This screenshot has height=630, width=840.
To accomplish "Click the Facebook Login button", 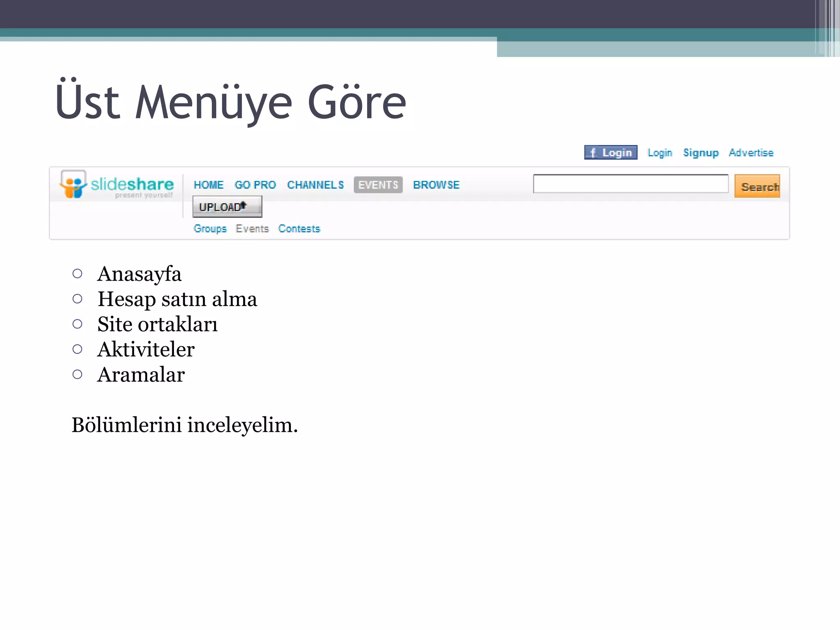I will pos(611,153).
